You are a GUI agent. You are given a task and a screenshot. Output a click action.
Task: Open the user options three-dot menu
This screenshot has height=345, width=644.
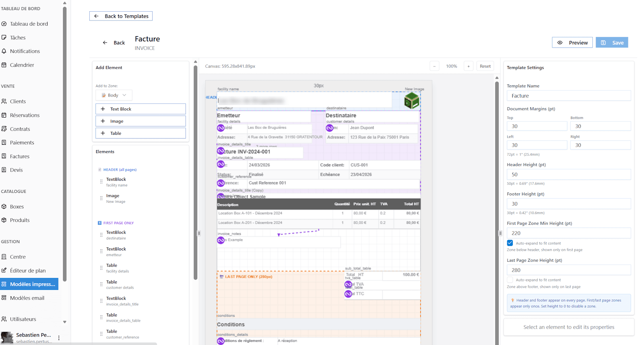[59, 338]
